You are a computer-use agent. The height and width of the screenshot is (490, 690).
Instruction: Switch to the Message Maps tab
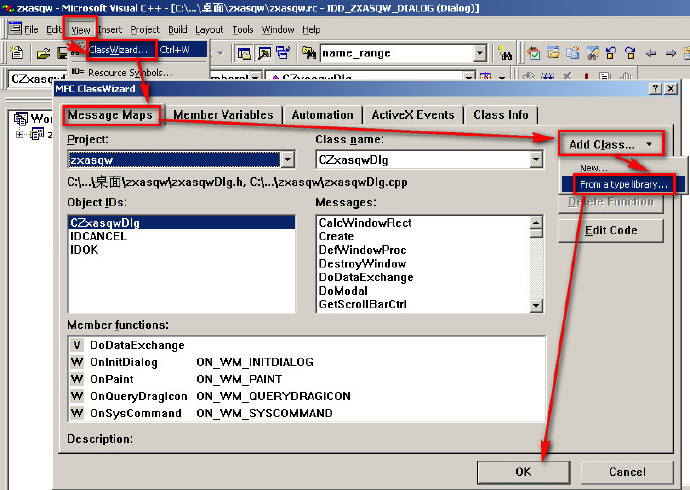(x=110, y=115)
